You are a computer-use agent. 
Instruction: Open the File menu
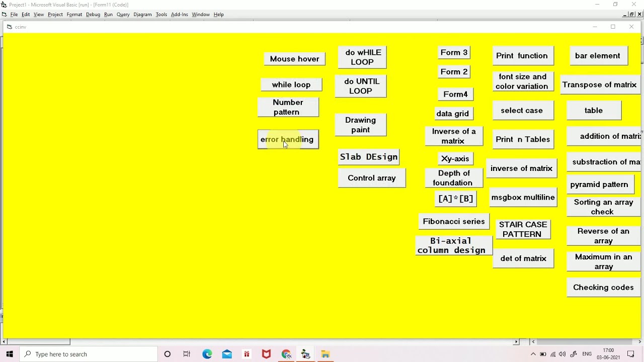point(14,15)
